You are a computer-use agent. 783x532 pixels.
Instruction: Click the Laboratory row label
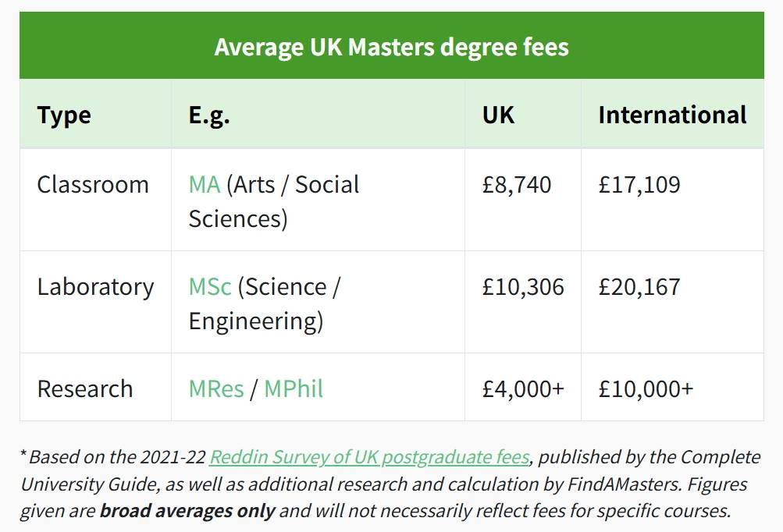tap(95, 287)
